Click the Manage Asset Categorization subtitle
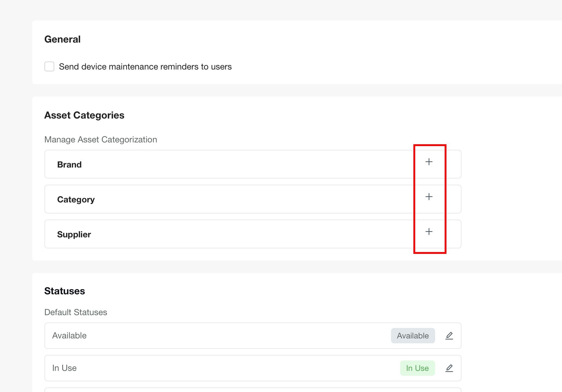The height and width of the screenshot is (392, 562). click(101, 140)
